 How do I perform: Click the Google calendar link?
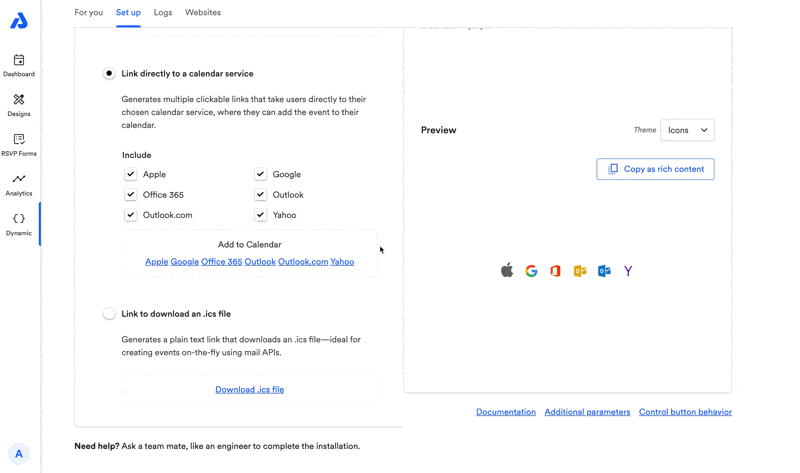tap(185, 262)
